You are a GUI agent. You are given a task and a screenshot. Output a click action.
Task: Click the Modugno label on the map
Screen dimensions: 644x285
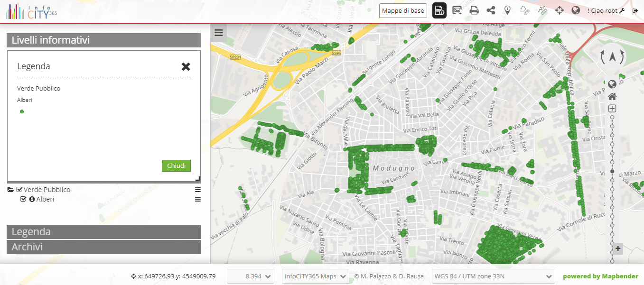pos(393,168)
